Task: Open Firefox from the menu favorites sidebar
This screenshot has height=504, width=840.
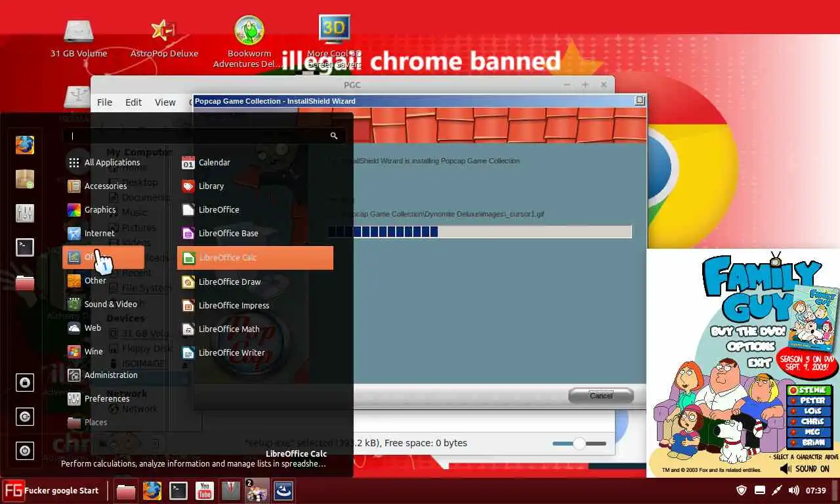Action: click(25, 144)
